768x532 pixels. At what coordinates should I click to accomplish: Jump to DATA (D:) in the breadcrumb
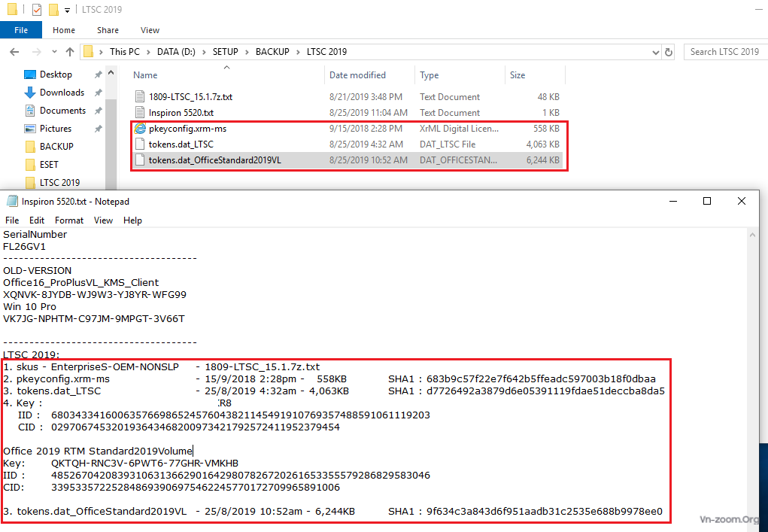[x=176, y=51]
